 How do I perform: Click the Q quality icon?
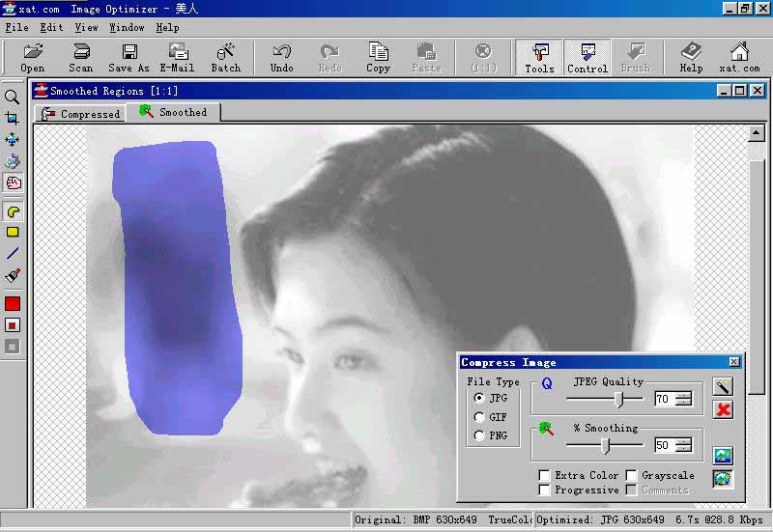click(x=547, y=383)
